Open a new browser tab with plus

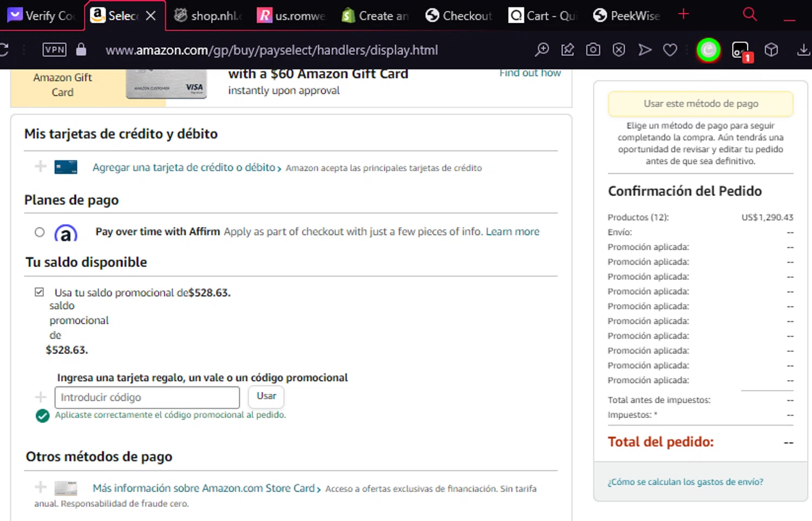[684, 14]
